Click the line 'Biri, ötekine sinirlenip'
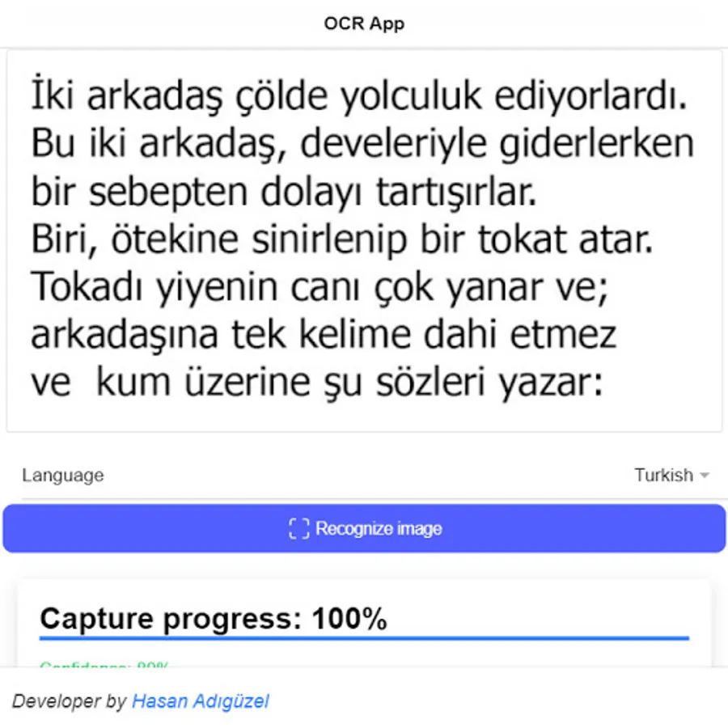Image resolution: width=728 pixels, height=728 pixels. point(341,239)
